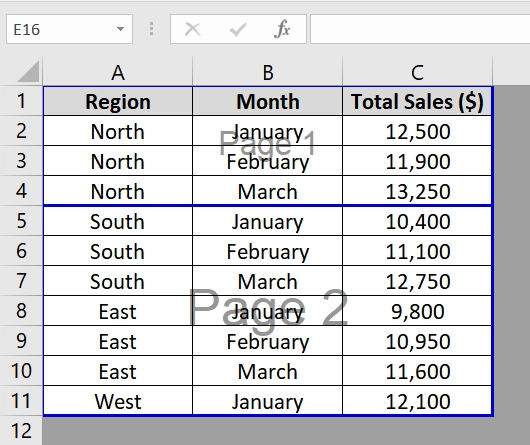
Task: Click the Enter checkmark icon in formula bar
Action: click(x=238, y=29)
